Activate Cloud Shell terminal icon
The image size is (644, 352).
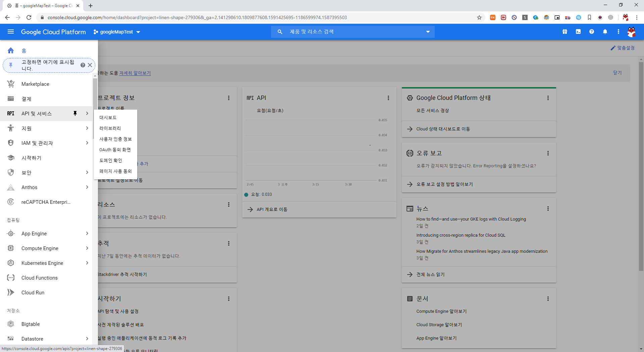coord(578,32)
